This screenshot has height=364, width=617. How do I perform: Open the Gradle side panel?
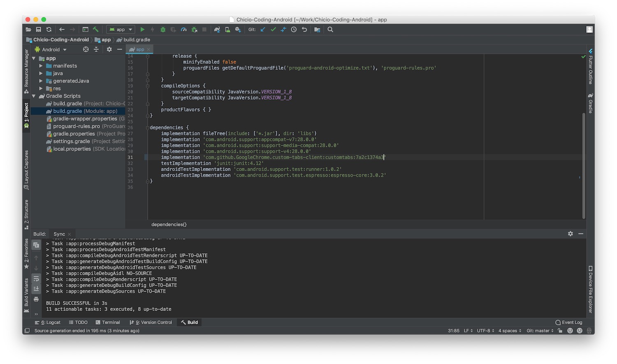pyautogui.click(x=590, y=103)
